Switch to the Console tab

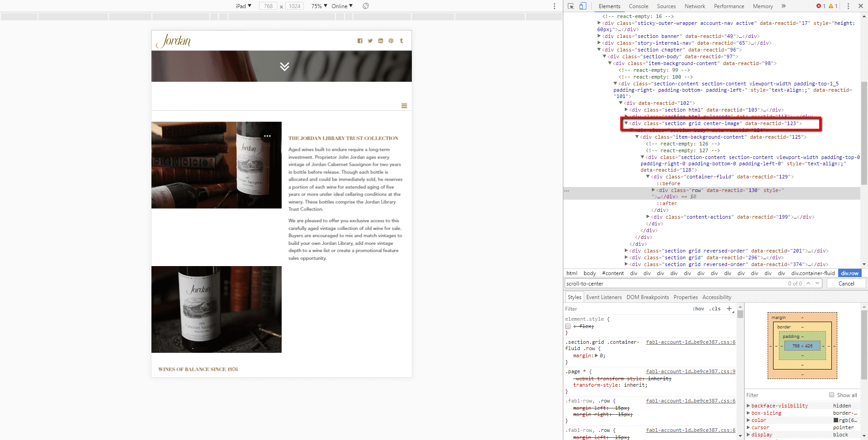[x=638, y=6]
